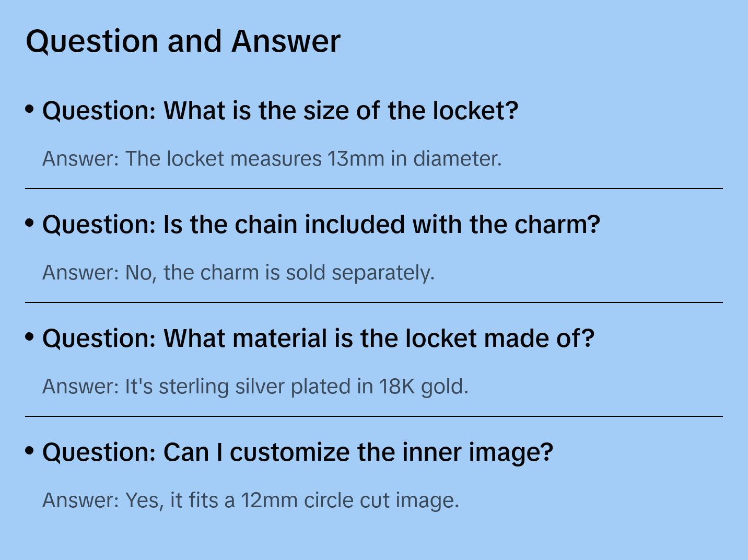
Task: Select the answer 'No, the charm is sold separately'
Action: pyautogui.click(x=238, y=273)
